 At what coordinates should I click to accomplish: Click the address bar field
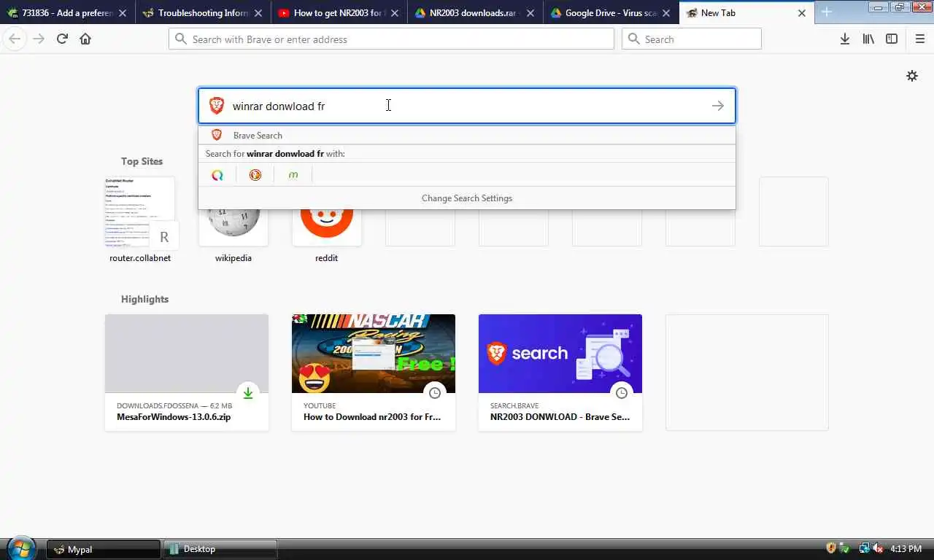[391, 39]
